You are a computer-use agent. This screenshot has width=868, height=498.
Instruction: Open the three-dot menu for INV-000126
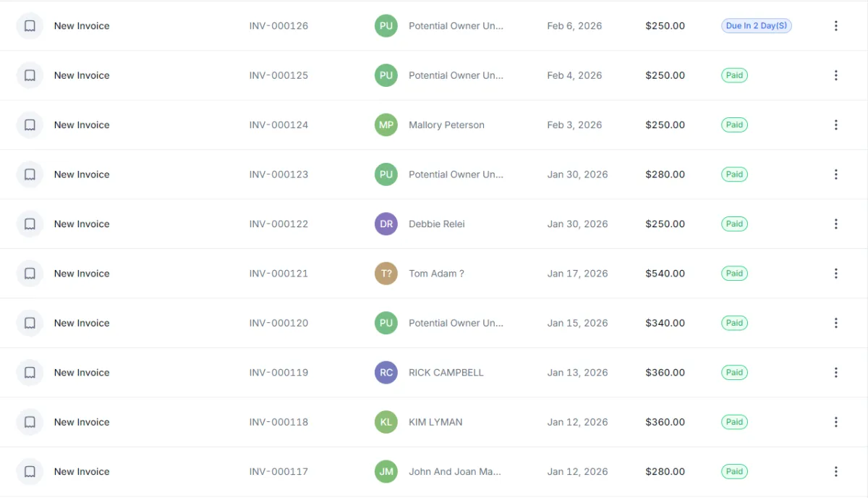pos(836,26)
